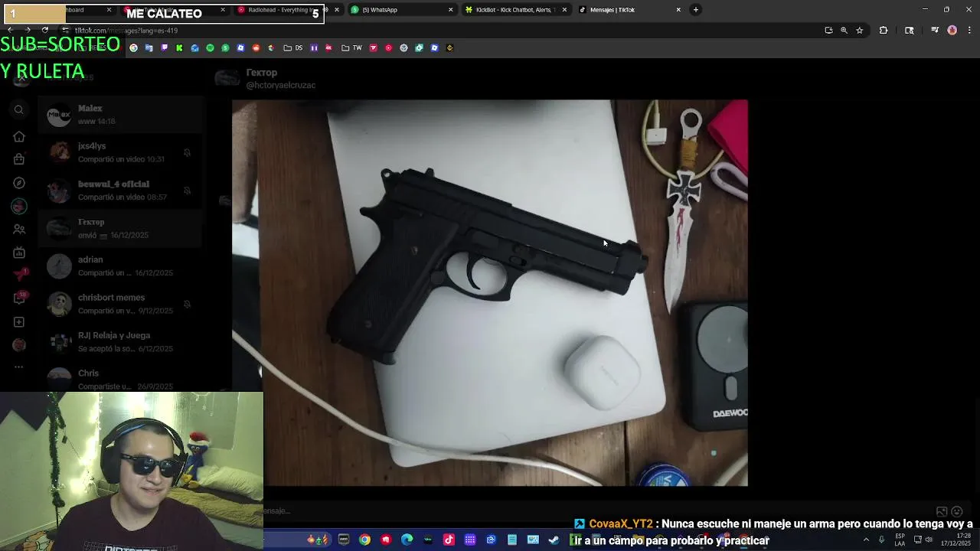Open the Extensions puzzle icon
Image resolution: width=980 pixels, height=551 pixels.
(x=884, y=31)
